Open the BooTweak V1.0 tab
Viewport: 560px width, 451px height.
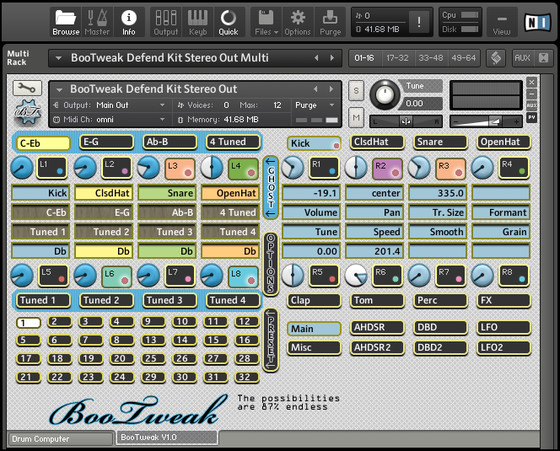click(167, 437)
